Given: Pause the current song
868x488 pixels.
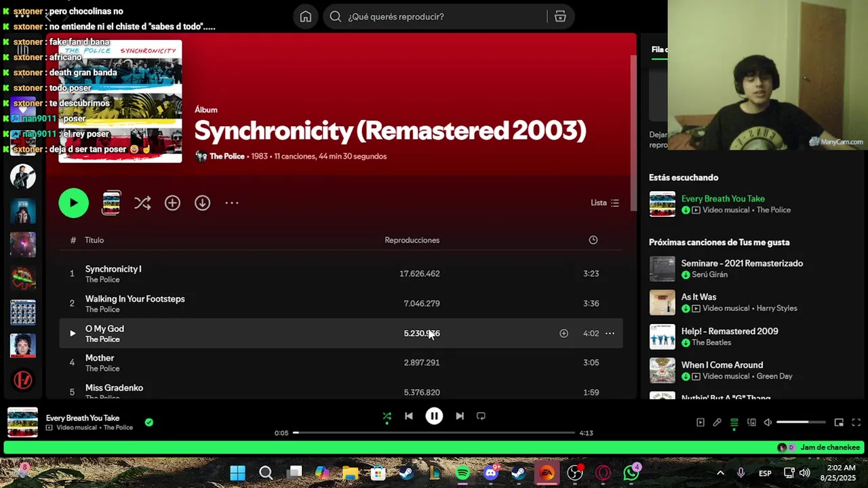Looking at the screenshot, I should (x=434, y=416).
